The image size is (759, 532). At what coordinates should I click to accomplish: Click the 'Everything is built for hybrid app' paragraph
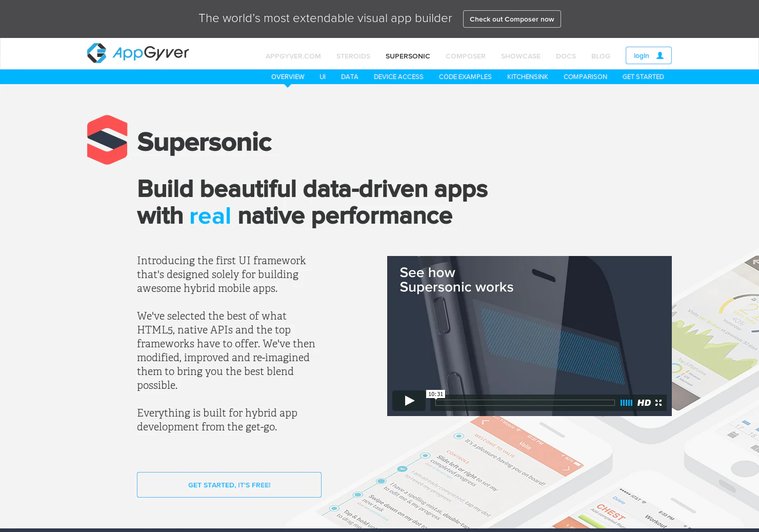pyautogui.click(x=217, y=420)
